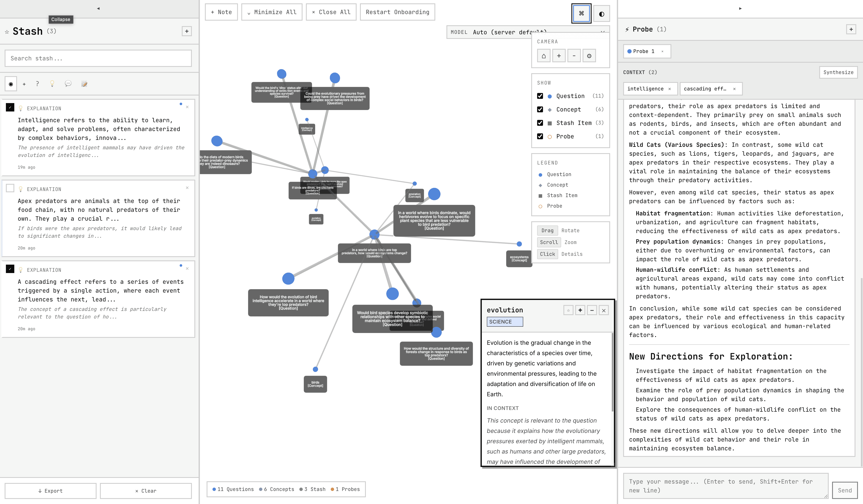
Task: Collapse the left Stash panel arrow
Action: (x=98, y=8)
